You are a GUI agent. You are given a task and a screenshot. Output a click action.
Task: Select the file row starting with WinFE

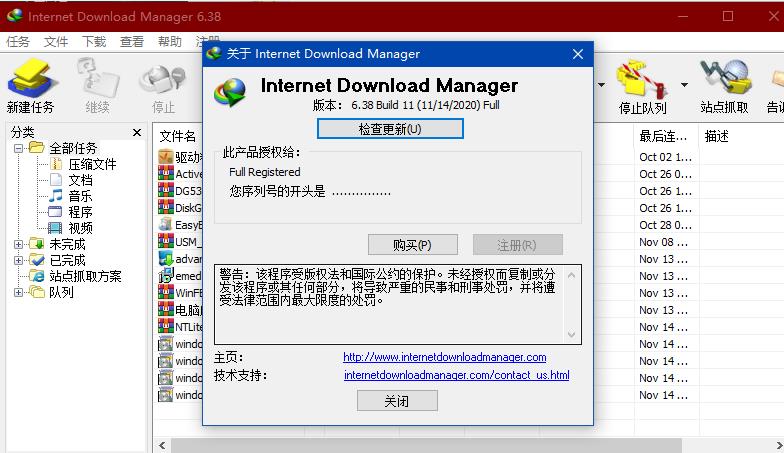pyautogui.click(x=180, y=293)
